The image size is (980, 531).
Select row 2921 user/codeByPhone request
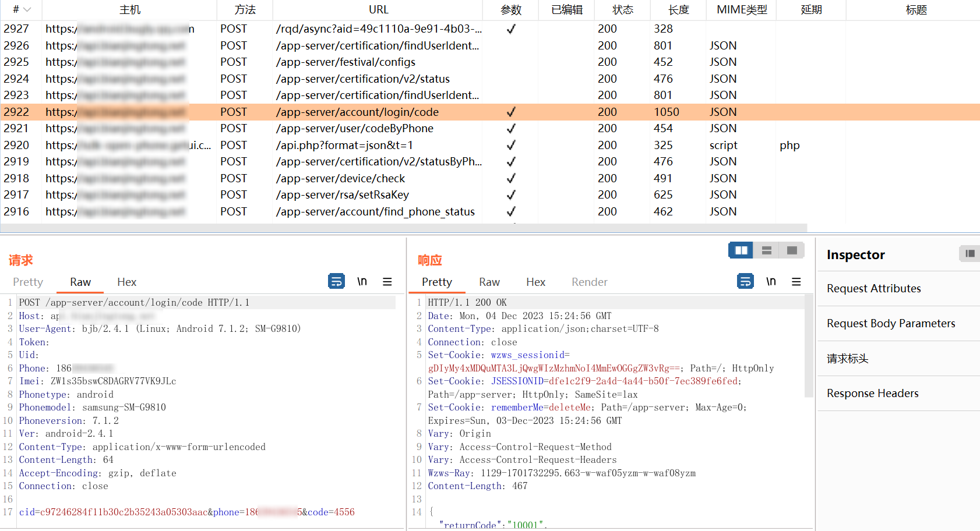(x=490, y=128)
